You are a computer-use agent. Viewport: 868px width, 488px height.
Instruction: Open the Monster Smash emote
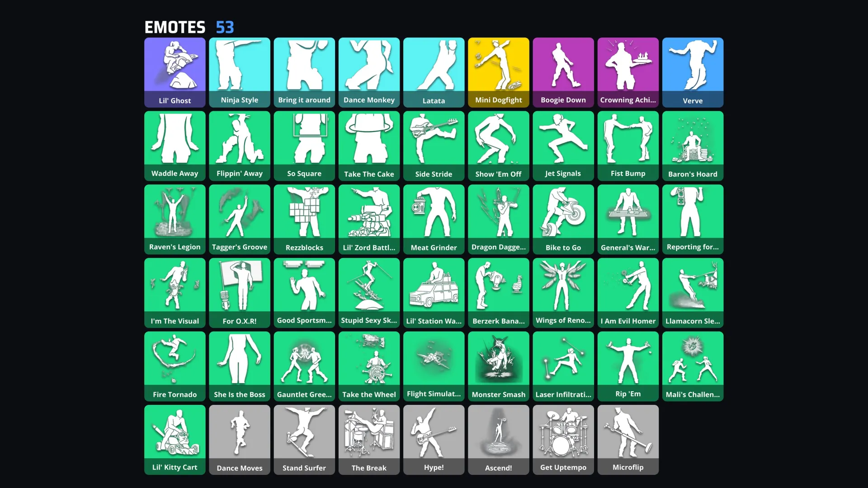(499, 366)
